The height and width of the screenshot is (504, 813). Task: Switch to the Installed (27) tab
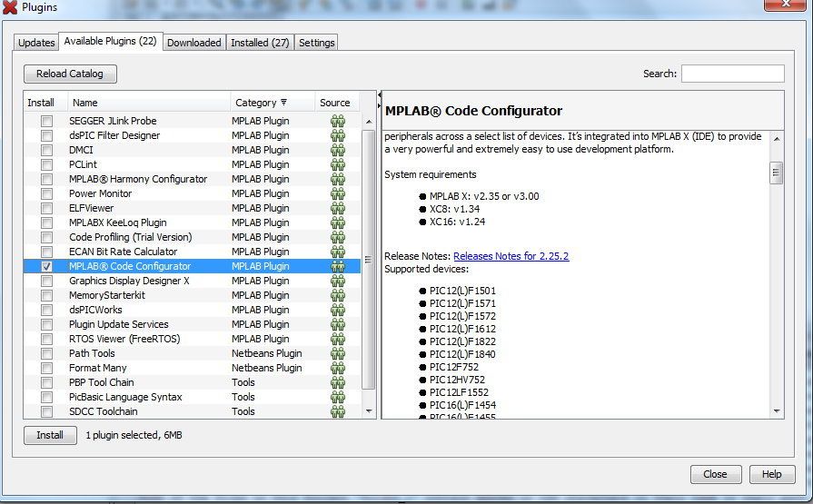(260, 43)
